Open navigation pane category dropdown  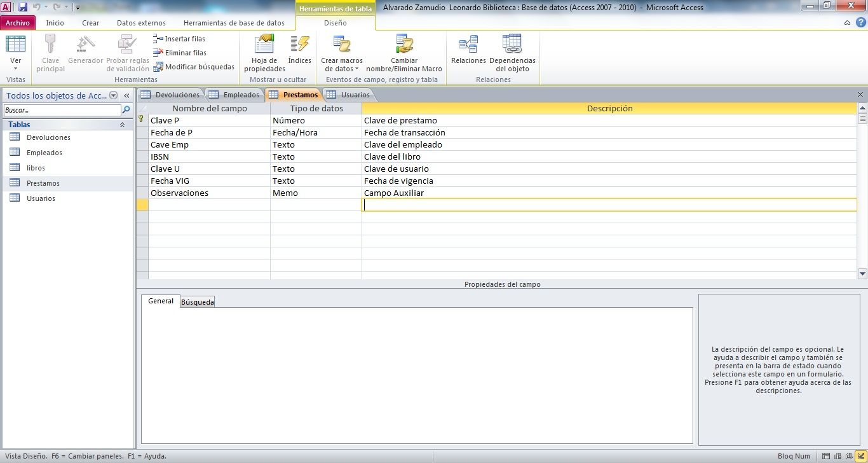[x=113, y=95]
